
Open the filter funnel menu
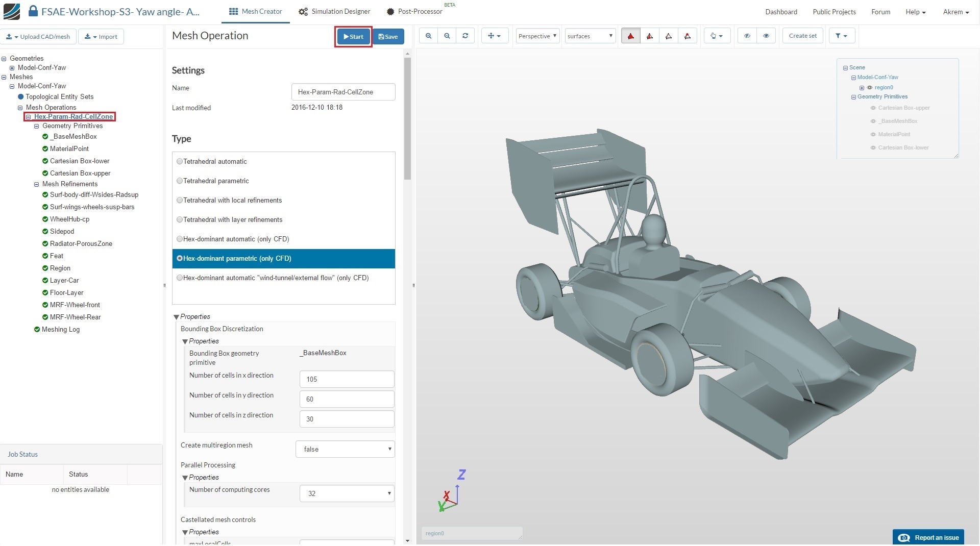click(841, 36)
